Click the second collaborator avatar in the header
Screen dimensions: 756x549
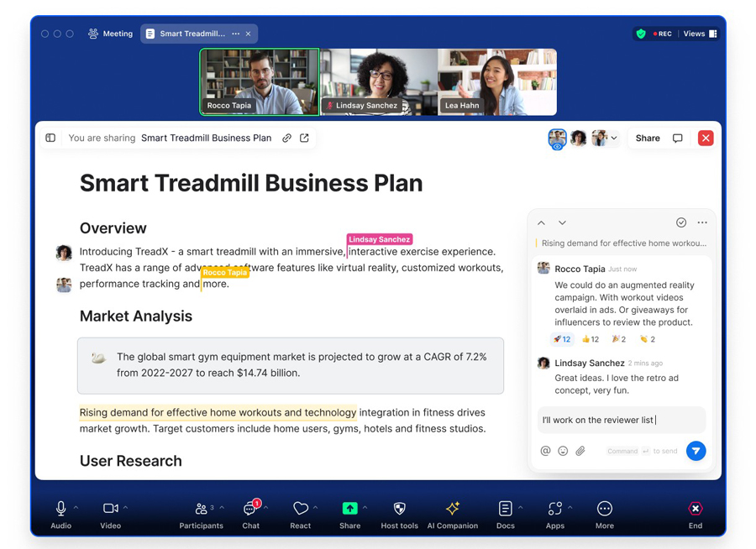pyautogui.click(x=578, y=138)
